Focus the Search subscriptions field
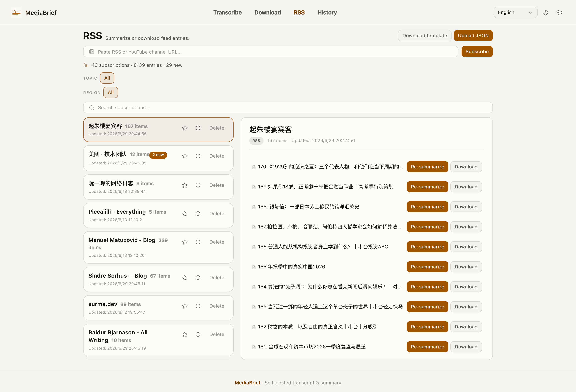This screenshot has height=392, width=576. 288,108
